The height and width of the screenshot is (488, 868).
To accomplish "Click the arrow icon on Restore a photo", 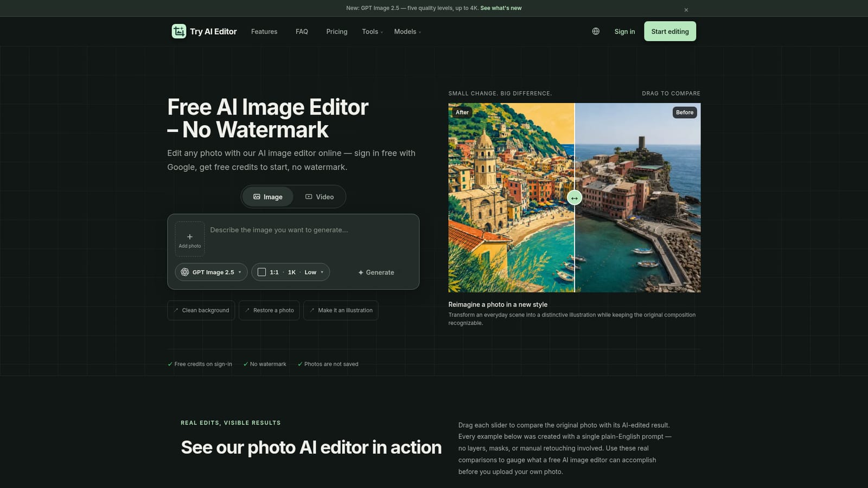I will click(x=247, y=310).
